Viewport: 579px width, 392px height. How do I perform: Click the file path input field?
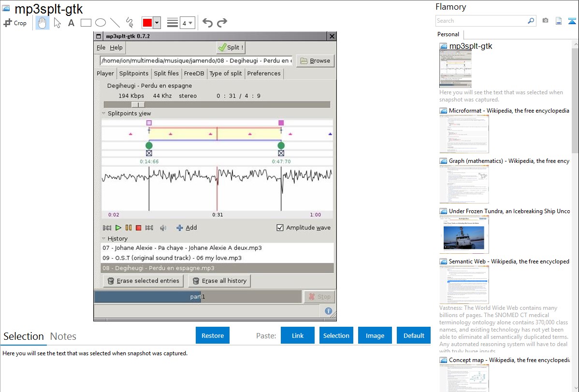196,60
